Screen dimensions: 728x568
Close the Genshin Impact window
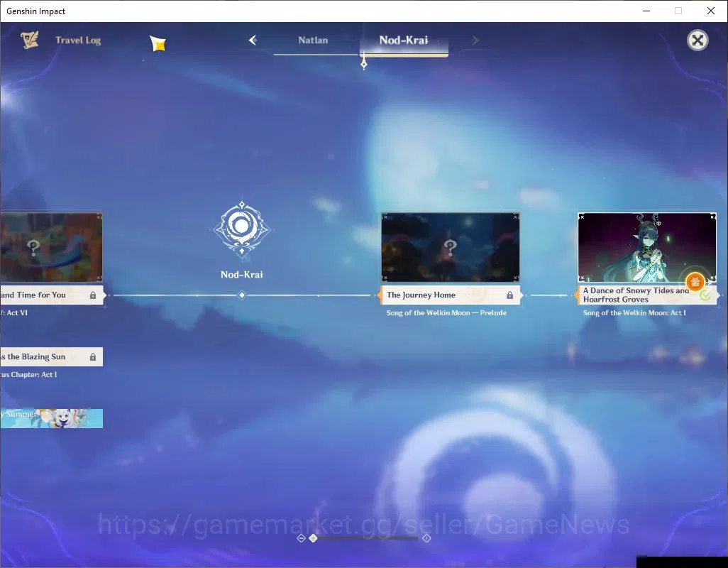[711, 11]
